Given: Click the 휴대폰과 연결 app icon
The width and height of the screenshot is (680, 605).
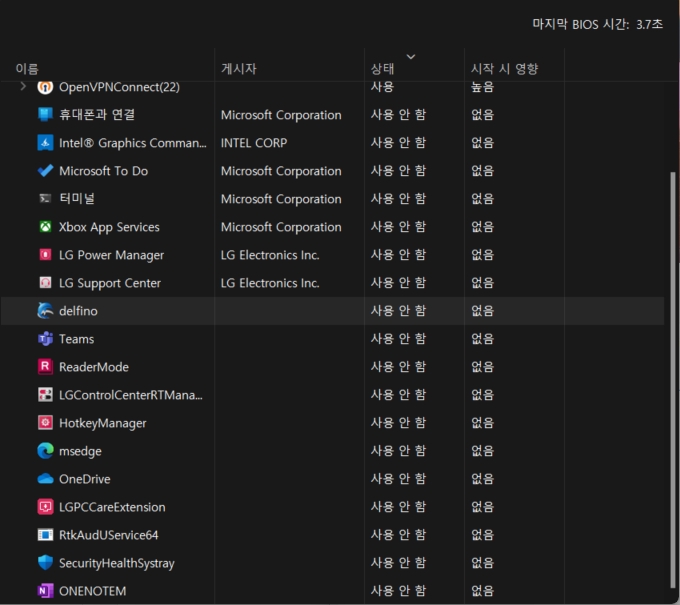Looking at the screenshot, I should coord(45,114).
